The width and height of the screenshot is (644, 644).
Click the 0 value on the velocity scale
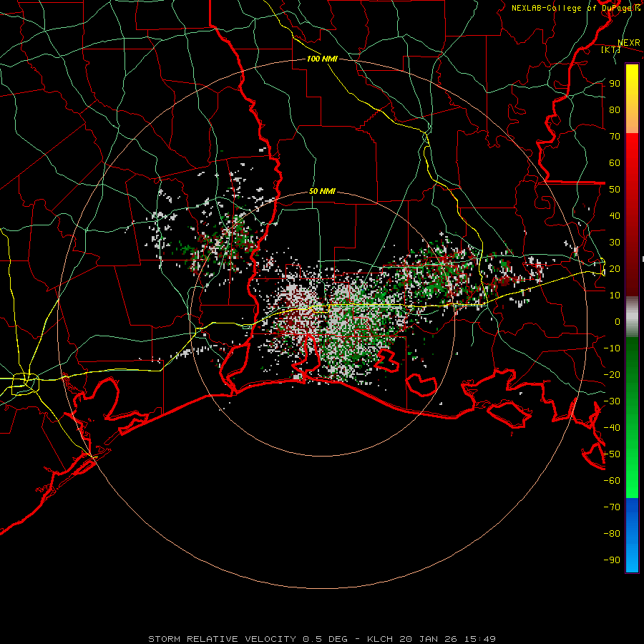[618, 321]
